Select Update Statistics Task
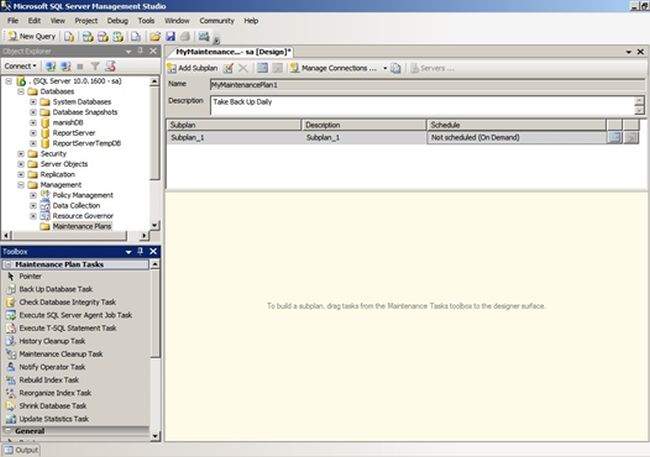 point(54,419)
